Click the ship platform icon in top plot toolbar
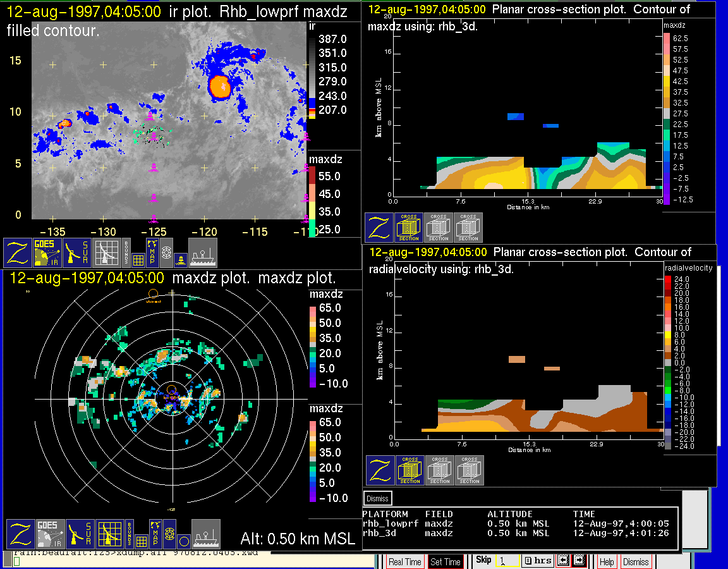728x569 pixels. point(203,252)
